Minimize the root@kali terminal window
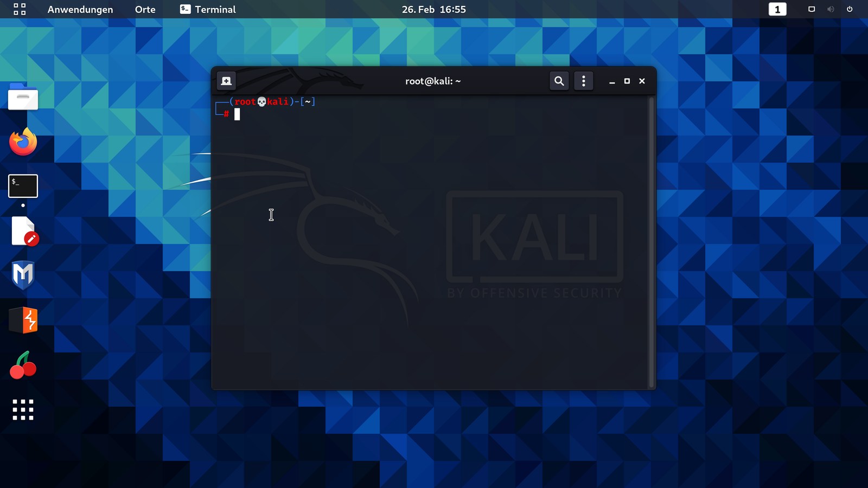 click(x=612, y=81)
